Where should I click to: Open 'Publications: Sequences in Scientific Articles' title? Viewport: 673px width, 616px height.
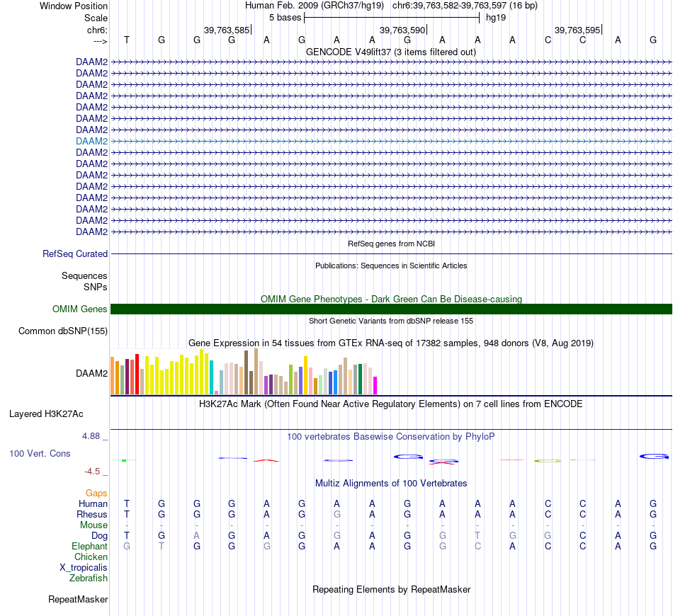click(x=391, y=266)
